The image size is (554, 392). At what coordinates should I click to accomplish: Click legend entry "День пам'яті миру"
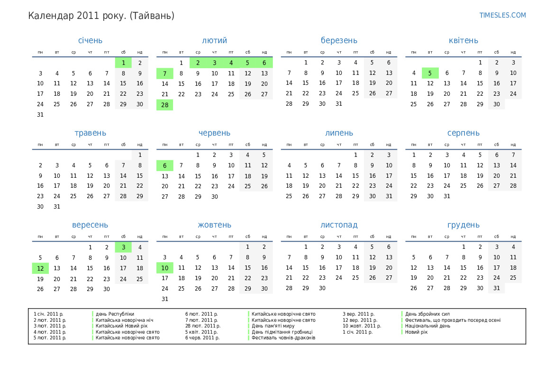pos(273,326)
